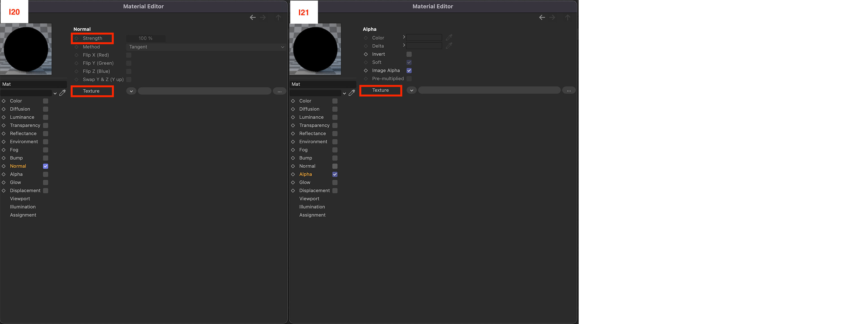Click keyframe diamond beside Swap Y & Z
Screen dimensions: 868x324
coord(77,79)
